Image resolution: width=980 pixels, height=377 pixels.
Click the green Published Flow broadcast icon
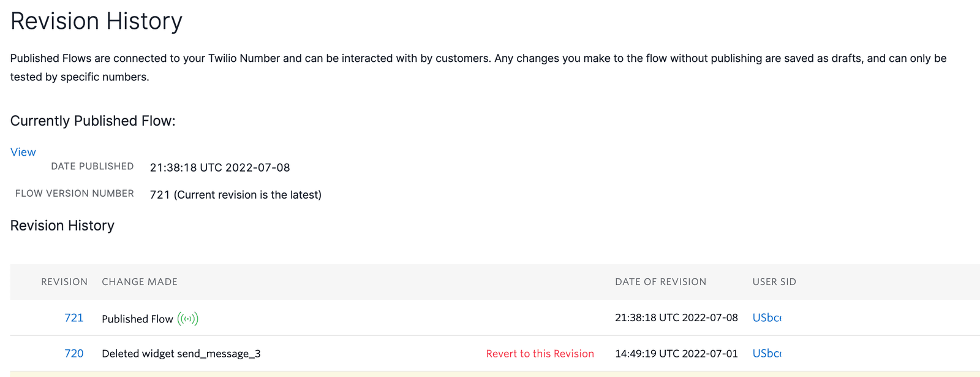coord(188,318)
